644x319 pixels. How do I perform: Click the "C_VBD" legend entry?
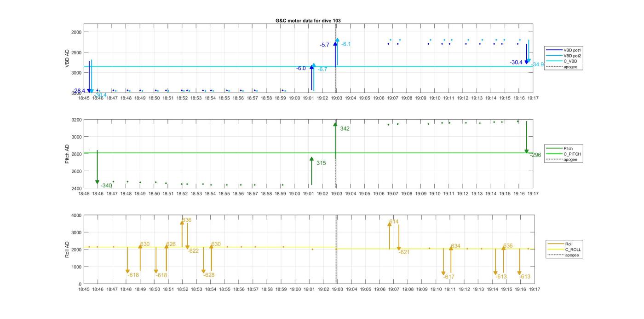[x=561, y=61]
